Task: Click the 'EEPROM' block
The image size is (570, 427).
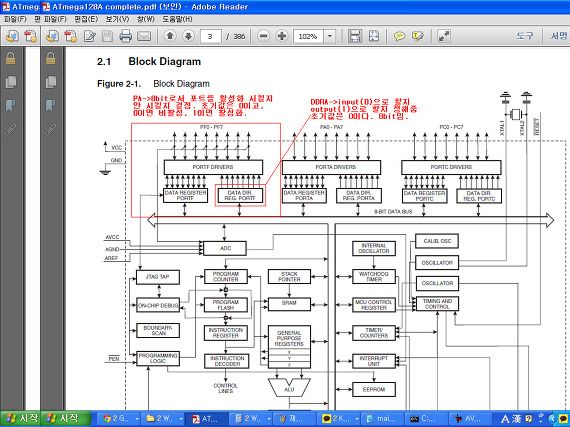Action: (x=374, y=389)
